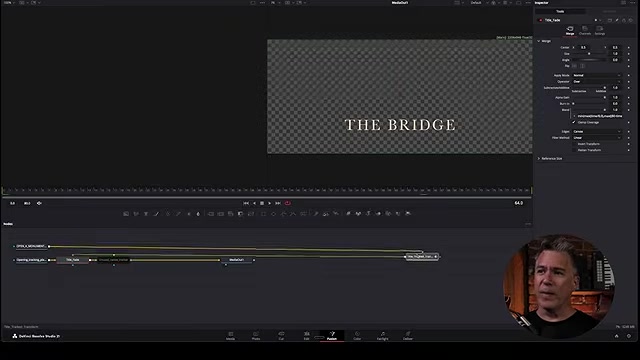Open the Edit page

[307, 336]
